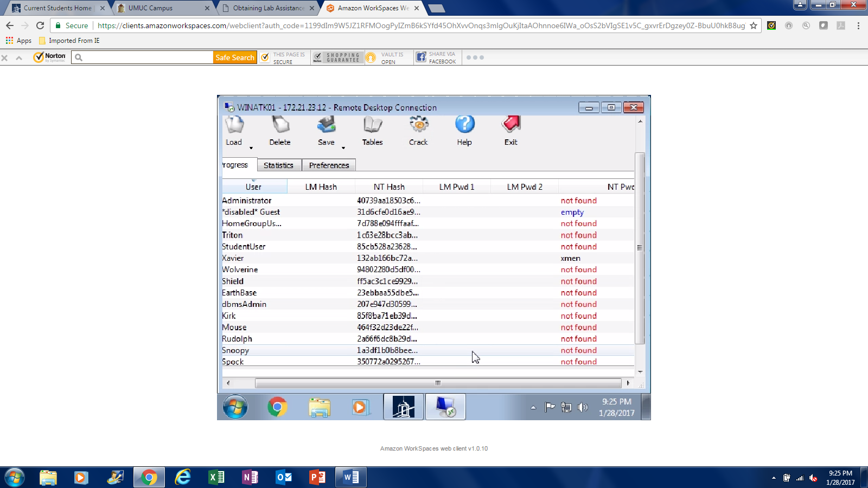The image size is (868, 488).
Task: Switch to the Statistics tab
Action: coord(278,165)
